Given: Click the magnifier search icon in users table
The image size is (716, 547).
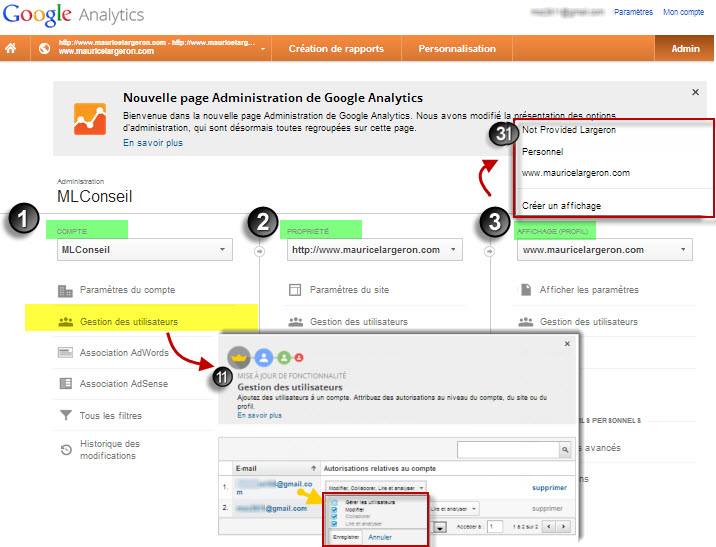Looking at the screenshot, I should point(565,450).
